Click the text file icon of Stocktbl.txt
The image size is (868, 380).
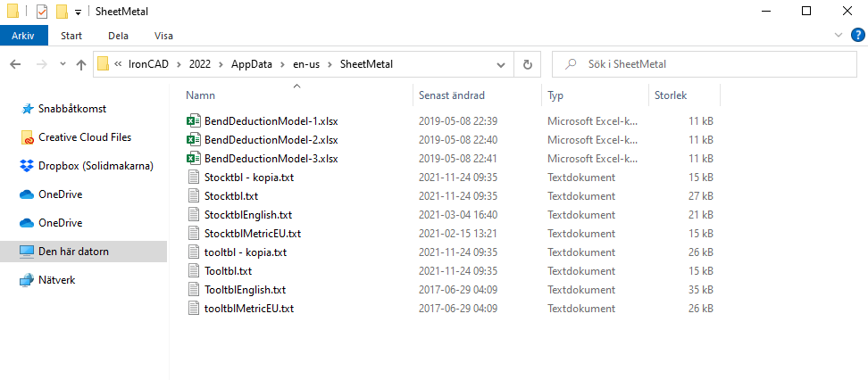193,196
